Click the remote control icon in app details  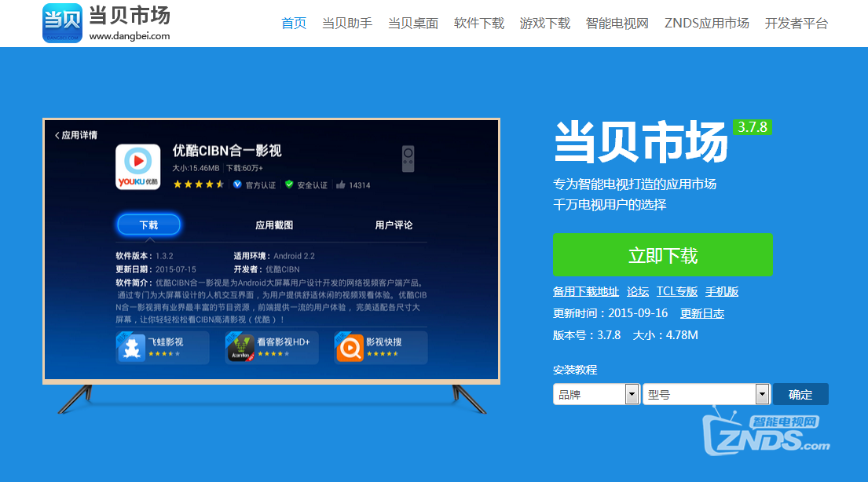[x=408, y=159]
